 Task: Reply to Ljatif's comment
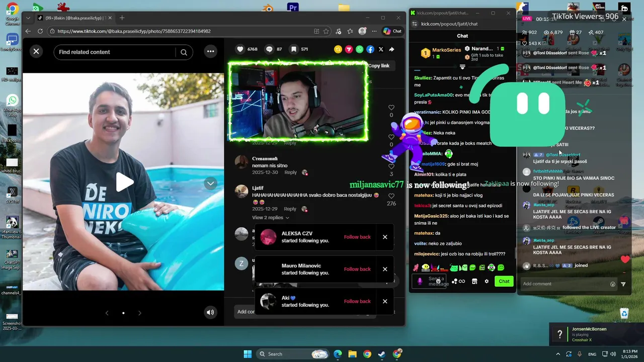click(x=290, y=209)
